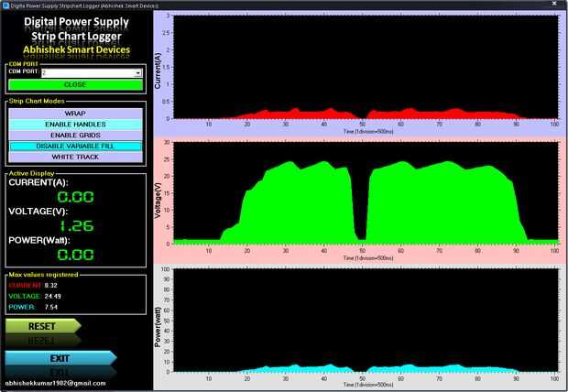Click the max CURRENT value 8.32
This screenshot has width=568, height=392.
point(51,286)
